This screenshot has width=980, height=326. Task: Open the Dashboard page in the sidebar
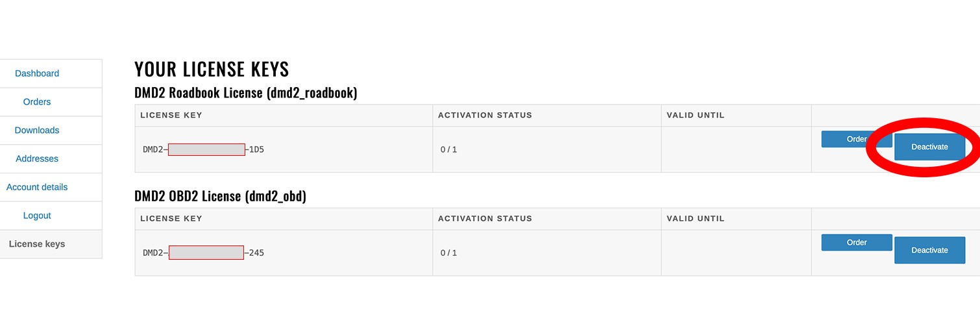point(37,73)
